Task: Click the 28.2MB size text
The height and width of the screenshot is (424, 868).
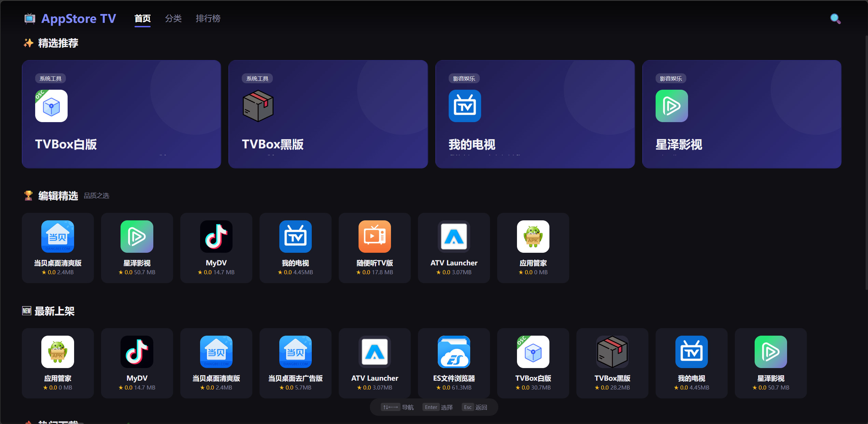Action: tap(620, 388)
